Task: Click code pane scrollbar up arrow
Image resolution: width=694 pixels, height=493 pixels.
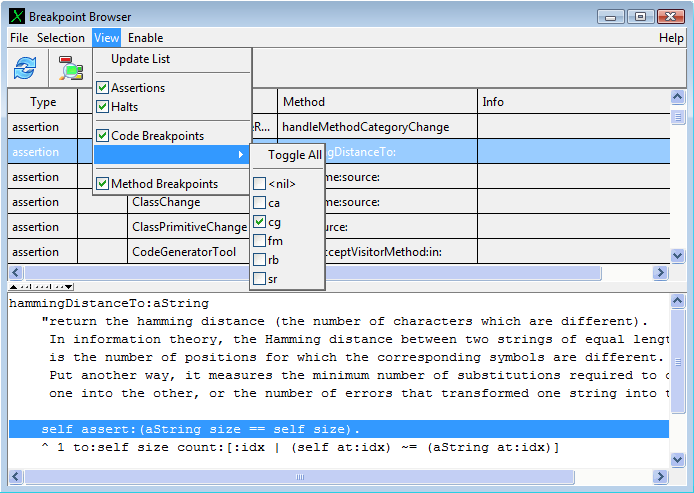Action: [678, 301]
